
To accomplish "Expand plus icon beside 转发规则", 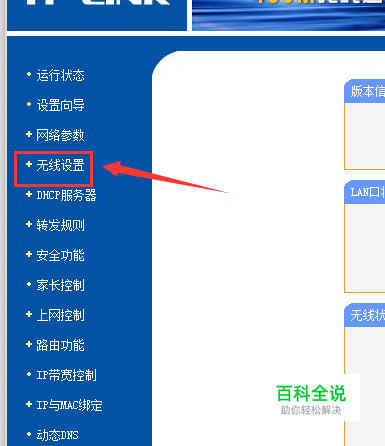I will [x=29, y=224].
